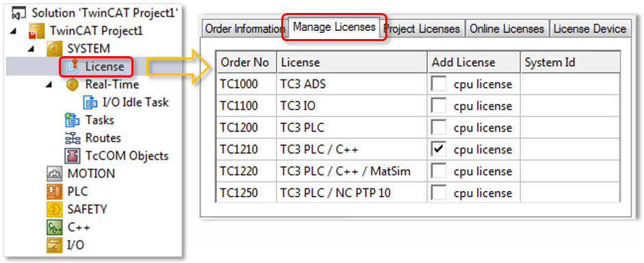Click the TcCOM Objects icon

73,155
